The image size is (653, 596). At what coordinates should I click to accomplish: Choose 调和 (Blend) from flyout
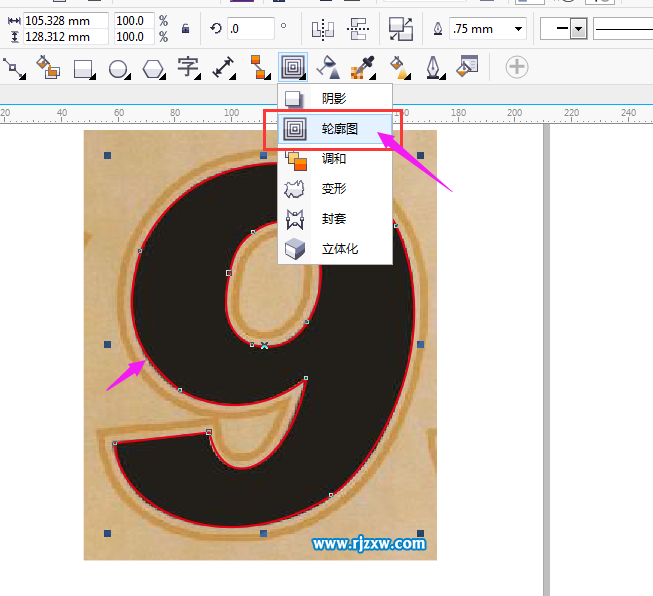tap(335, 159)
